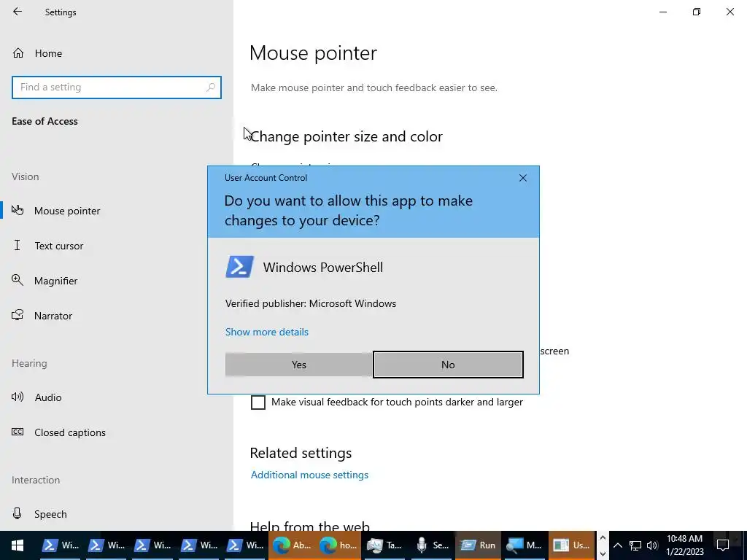Open Audio settings in the sidebar
Image resolution: width=747 pixels, height=560 pixels.
[x=47, y=397]
